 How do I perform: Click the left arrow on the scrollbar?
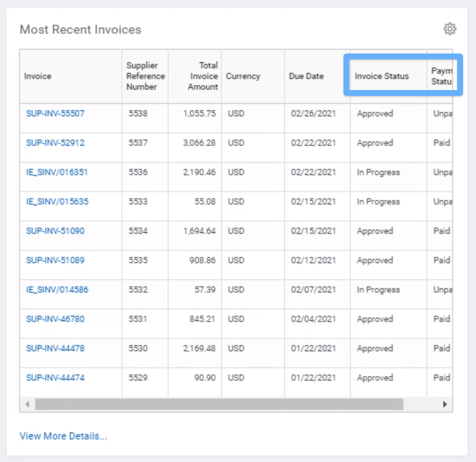pyautogui.click(x=27, y=405)
